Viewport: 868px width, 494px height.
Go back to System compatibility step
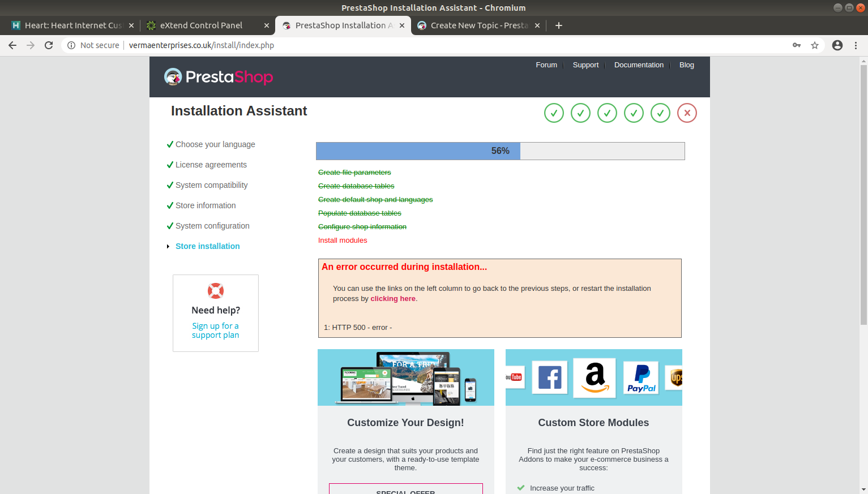click(211, 185)
